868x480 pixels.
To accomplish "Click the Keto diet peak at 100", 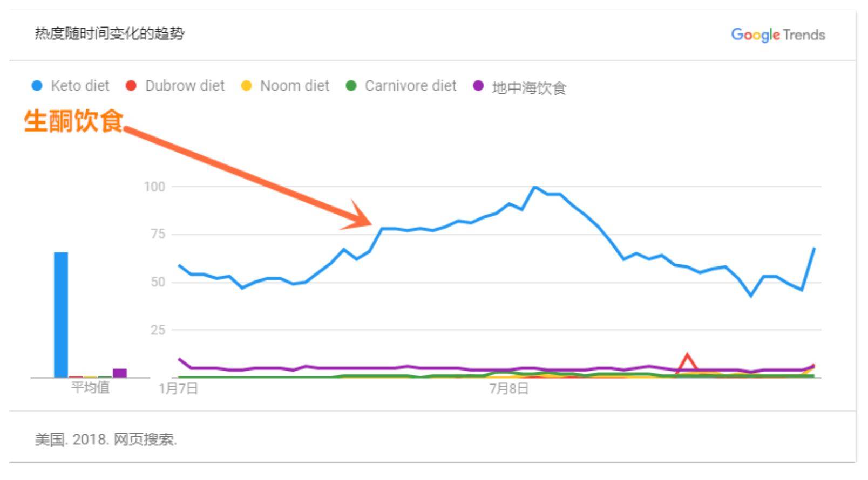I will point(535,187).
